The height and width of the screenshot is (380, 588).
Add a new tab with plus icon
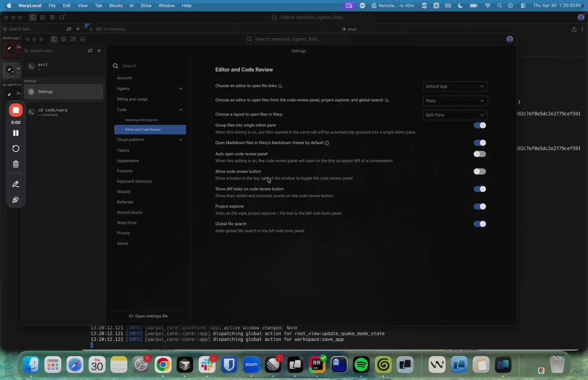[99, 51]
